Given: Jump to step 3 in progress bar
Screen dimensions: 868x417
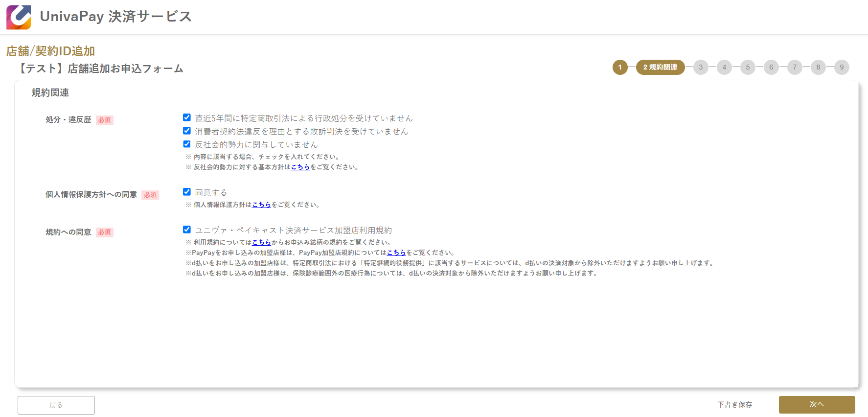Looking at the screenshot, I should coord(701,67).
